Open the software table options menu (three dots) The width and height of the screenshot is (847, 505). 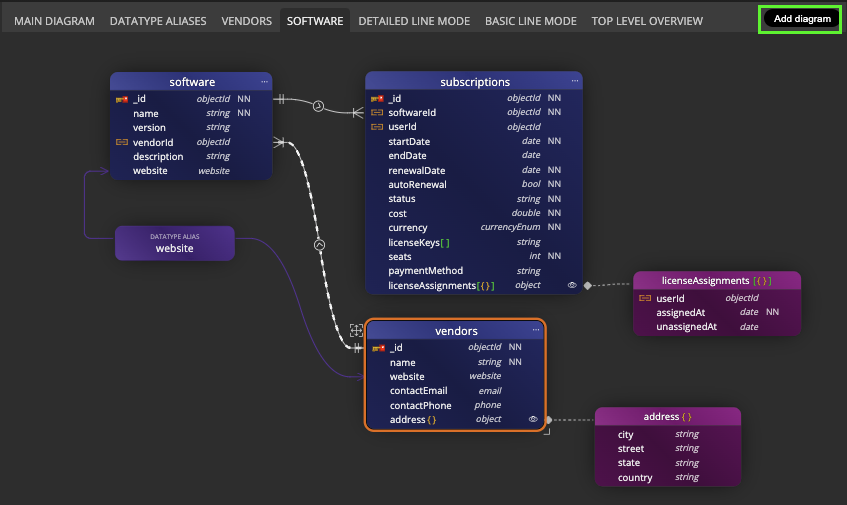[264, 81]
